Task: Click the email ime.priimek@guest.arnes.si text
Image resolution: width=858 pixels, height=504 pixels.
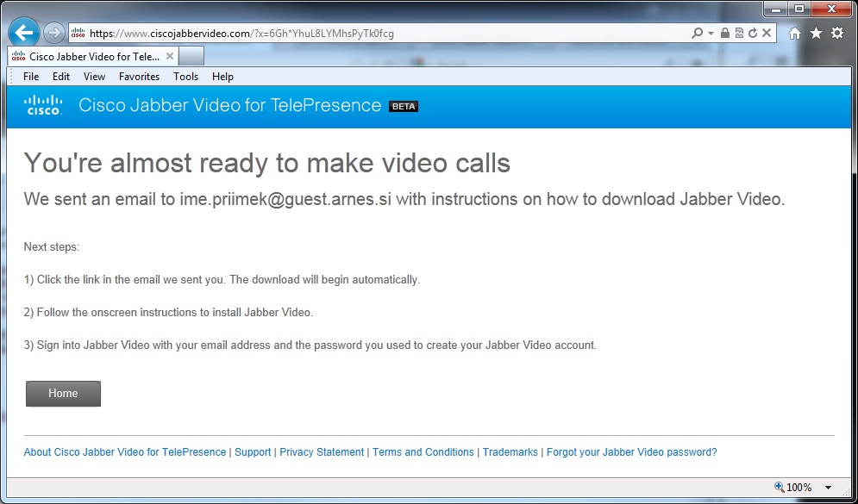Action: point(285,200)
